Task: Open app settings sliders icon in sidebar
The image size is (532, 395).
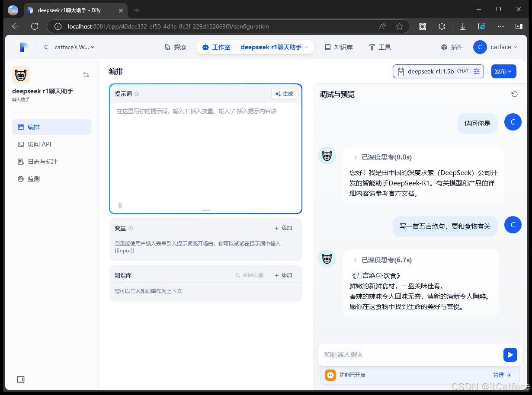Action: click(86, 75)
